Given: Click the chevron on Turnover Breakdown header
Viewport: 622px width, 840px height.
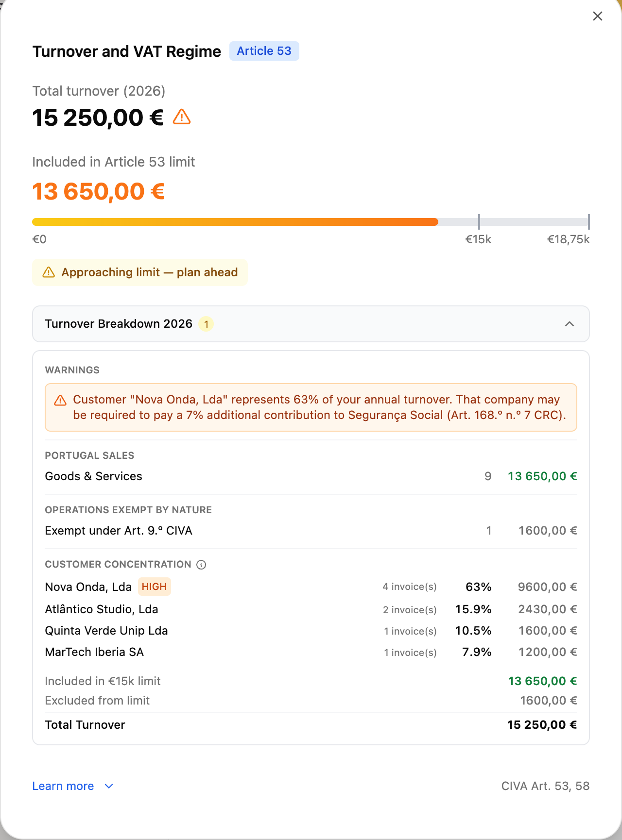Looking at the screenshot, I should (570, 324).
